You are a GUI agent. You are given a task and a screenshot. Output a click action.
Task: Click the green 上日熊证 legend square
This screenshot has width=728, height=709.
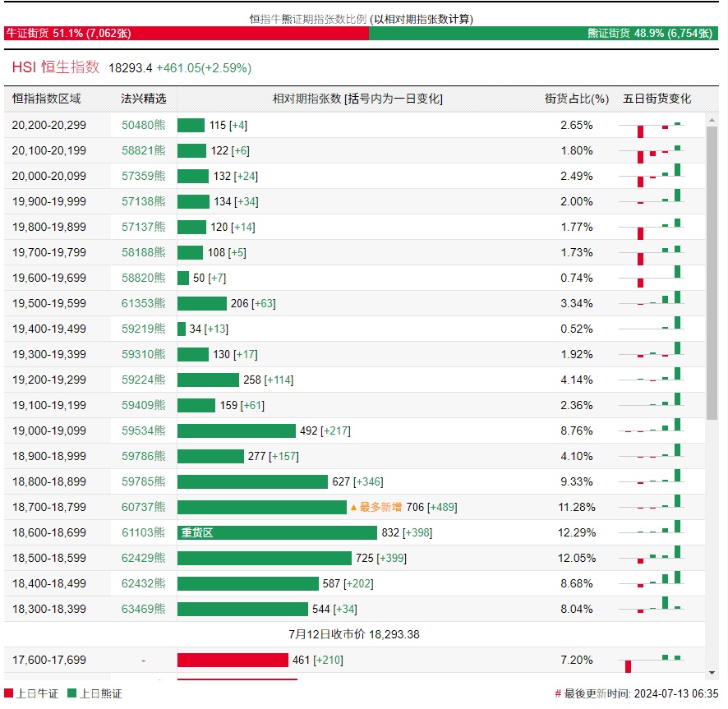[72, 693]
